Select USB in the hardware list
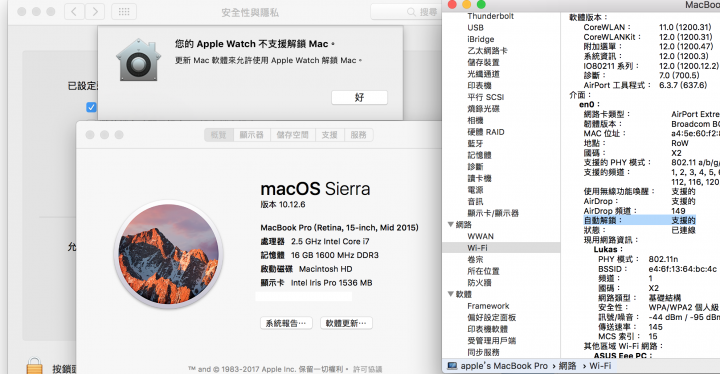Screen dimensions: 720x374 tap(475, 28)
